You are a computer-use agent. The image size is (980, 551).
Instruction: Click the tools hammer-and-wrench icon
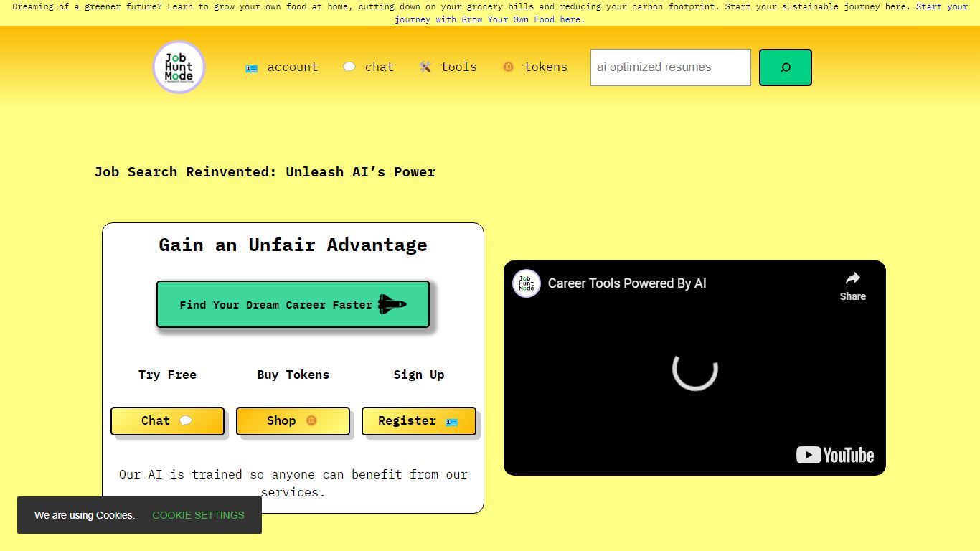point(425,67)
